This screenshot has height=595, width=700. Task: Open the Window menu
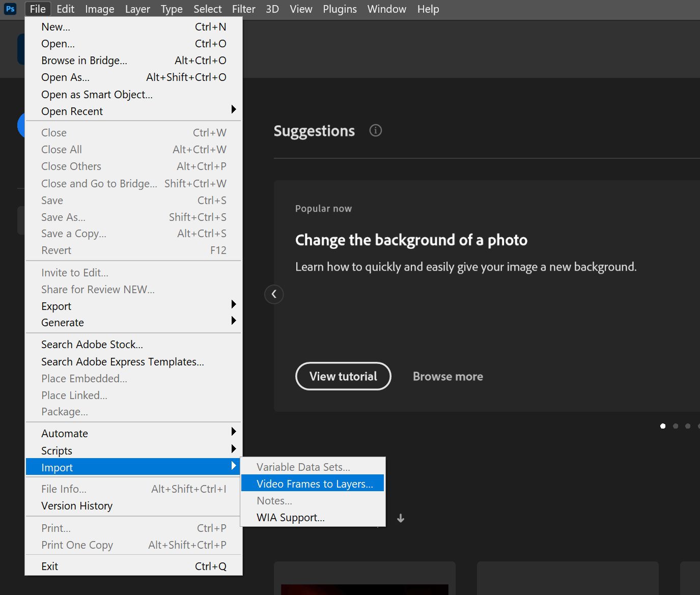386,9
